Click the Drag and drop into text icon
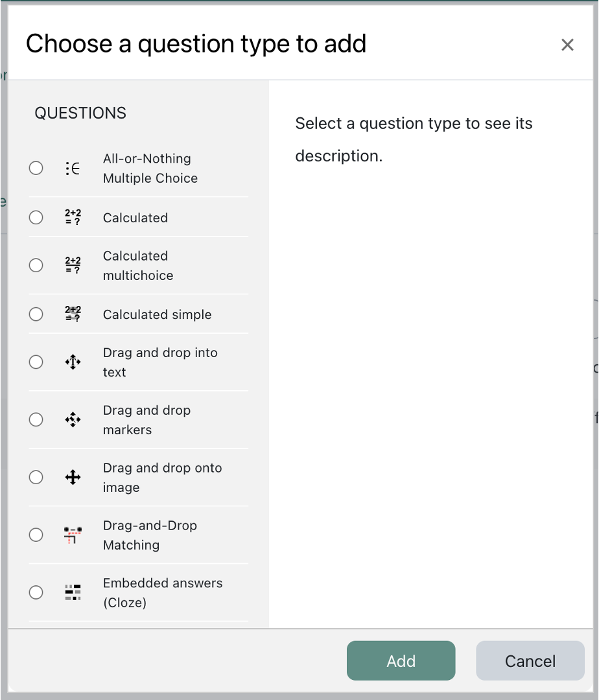This screenshot has width=599, height=700. 73,362
